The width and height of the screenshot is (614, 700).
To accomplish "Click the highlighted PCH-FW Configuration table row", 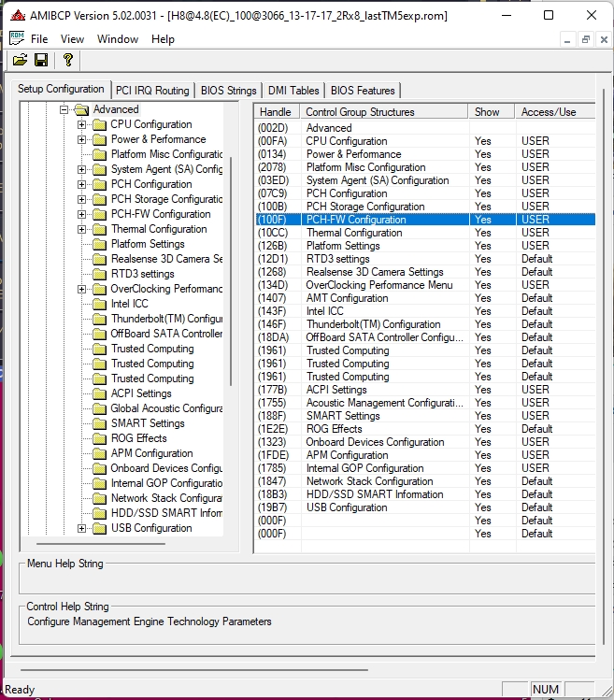I will 425,220.
